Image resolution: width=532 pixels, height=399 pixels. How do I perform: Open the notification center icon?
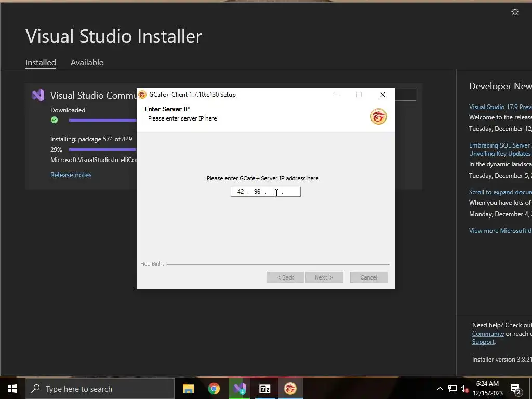pyautogui.click(x=516, y=390)
